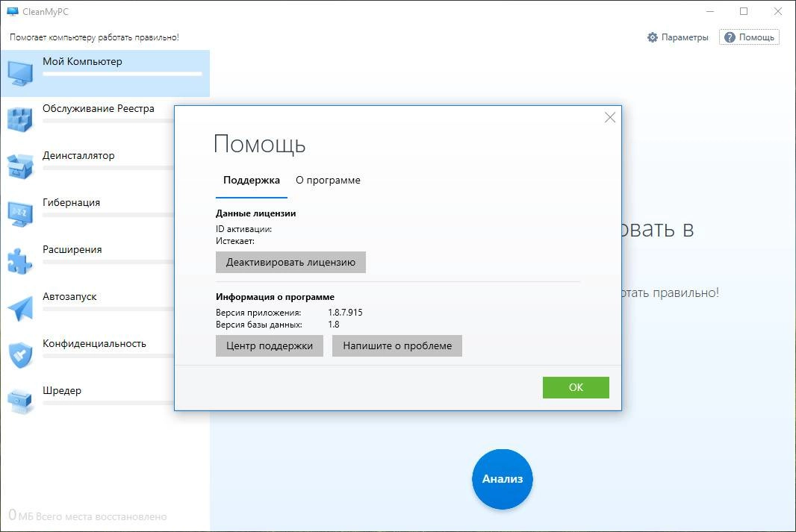The image size is (796, 532).
Task: Click the My Computer monitor icon in sidebar
Action: 20,73
